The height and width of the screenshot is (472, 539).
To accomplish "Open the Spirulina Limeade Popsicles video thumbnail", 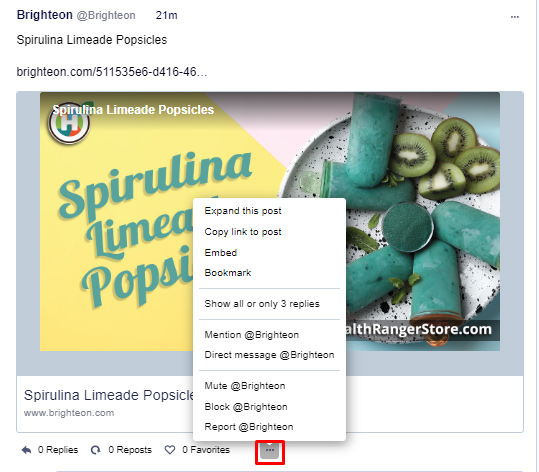I will (x=270, y=221).
